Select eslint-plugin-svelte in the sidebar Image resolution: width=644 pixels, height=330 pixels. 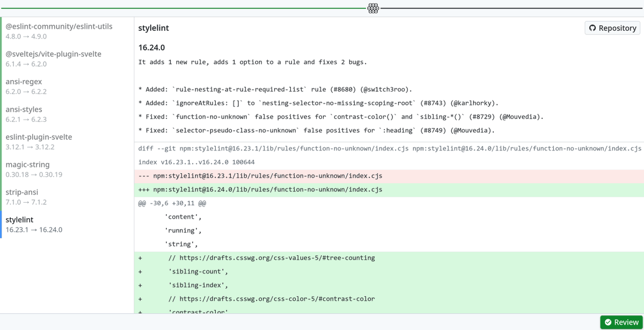click(67, 142)
